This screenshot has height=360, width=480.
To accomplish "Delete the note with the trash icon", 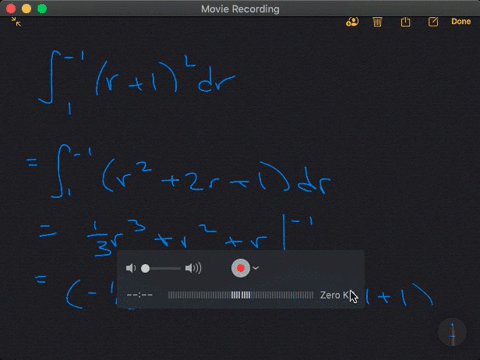I will (377, 22).
